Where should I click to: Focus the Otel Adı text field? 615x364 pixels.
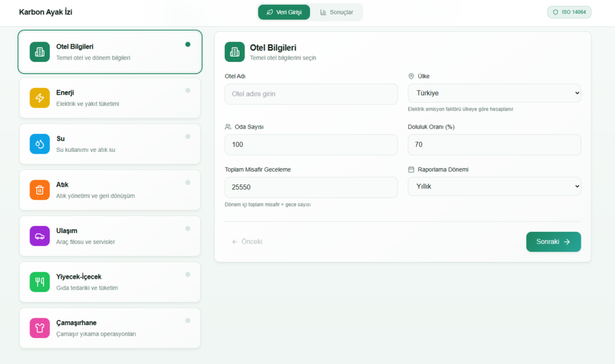[311, 94]
